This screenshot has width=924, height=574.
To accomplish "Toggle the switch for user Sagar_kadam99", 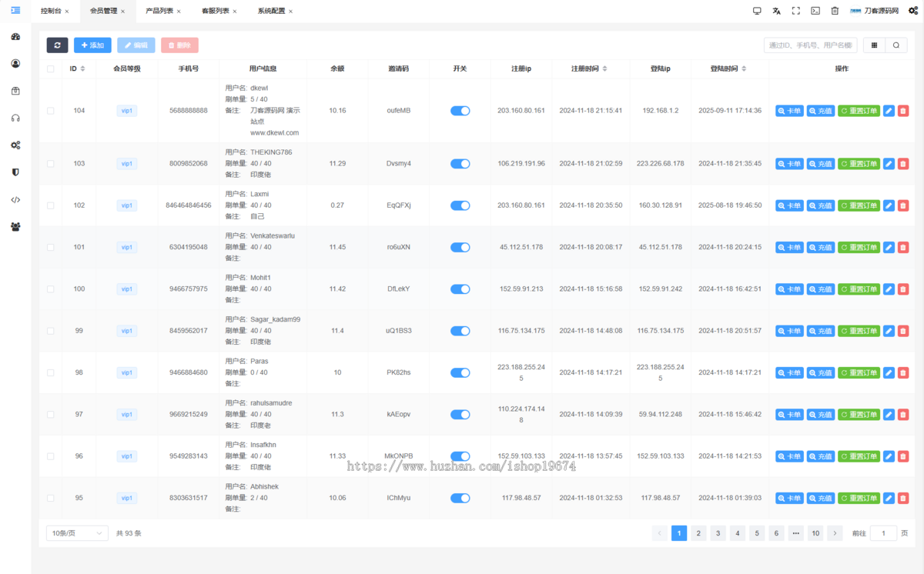I will [x=460, y=331].
